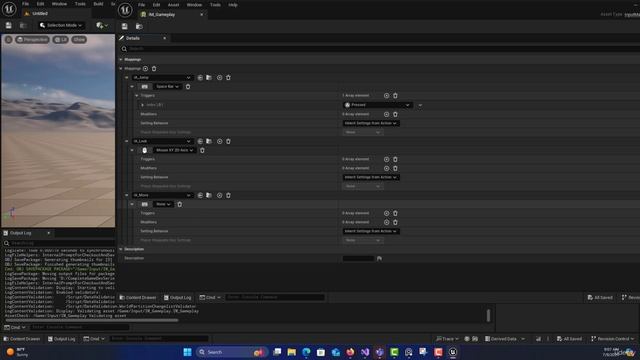The width and height of the screenshot is (640, 360).
Task: Save the IM_Gameplay asset with toolbar save icon
Action: (x=124, y=26)
